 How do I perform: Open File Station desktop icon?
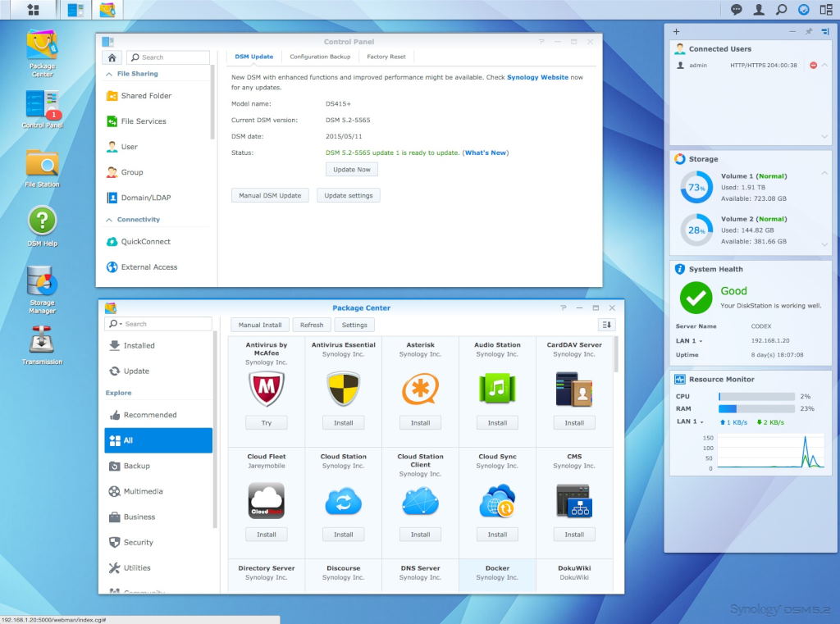pos(43,168)
